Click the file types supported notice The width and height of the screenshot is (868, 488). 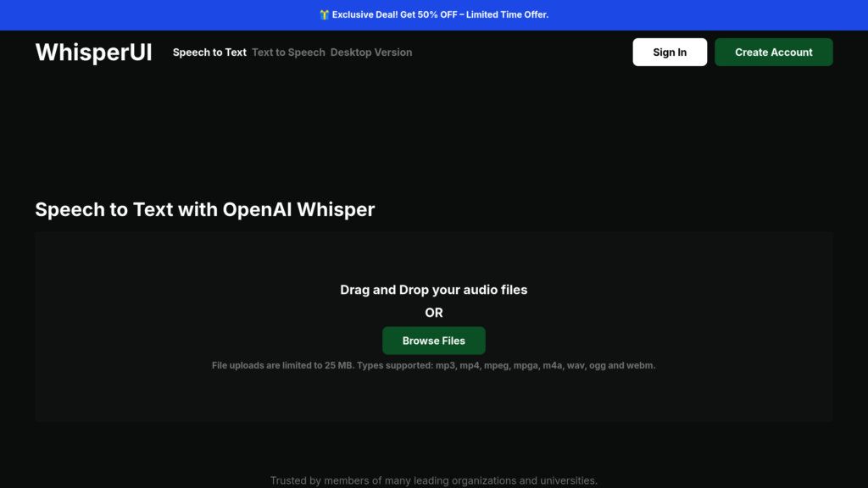[x=434, y=364]
